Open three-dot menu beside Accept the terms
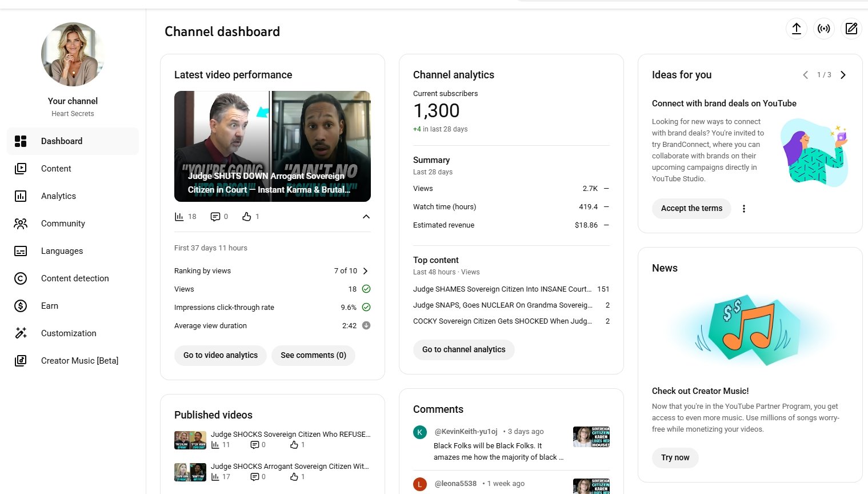Viewport: 868px width, 494px height. [743, 209]
